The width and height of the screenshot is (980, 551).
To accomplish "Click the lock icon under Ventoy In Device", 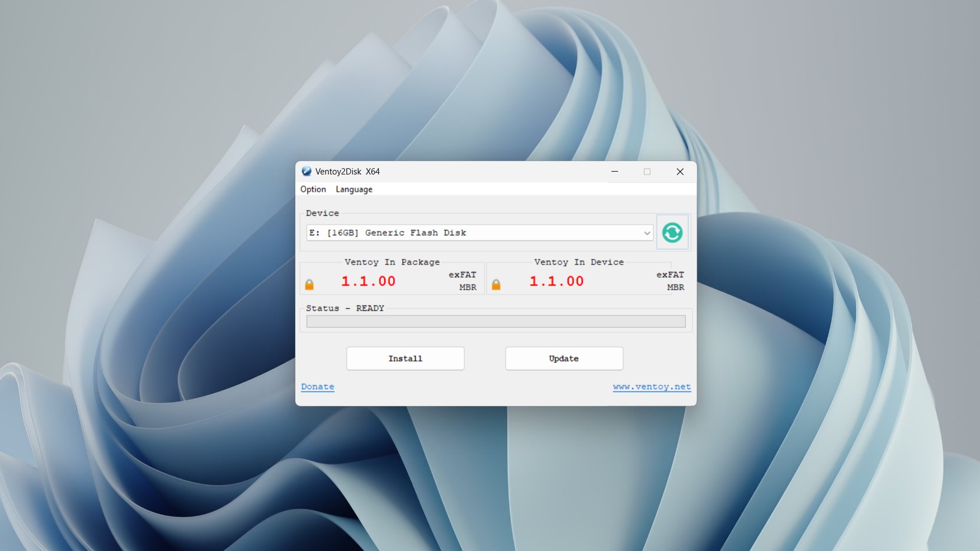I will point(496,285).
